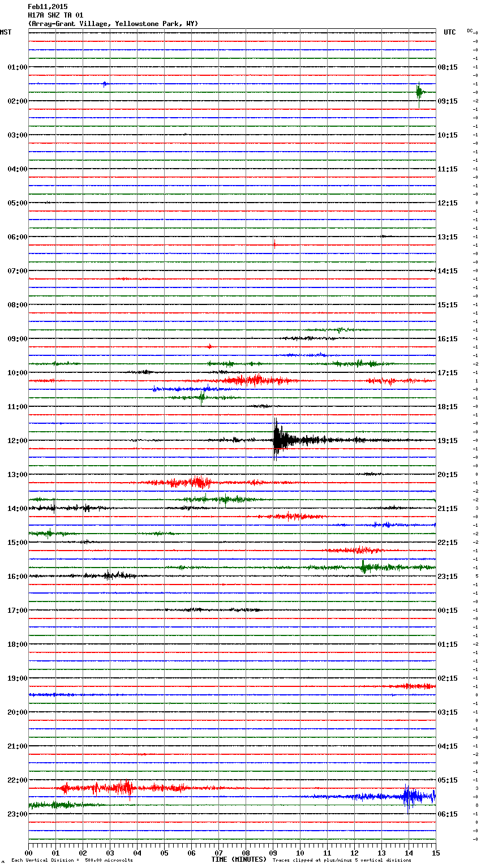Click the 05:15 UTC time label
This screenshot has height=868, width=481.
[x=448, y=780]
